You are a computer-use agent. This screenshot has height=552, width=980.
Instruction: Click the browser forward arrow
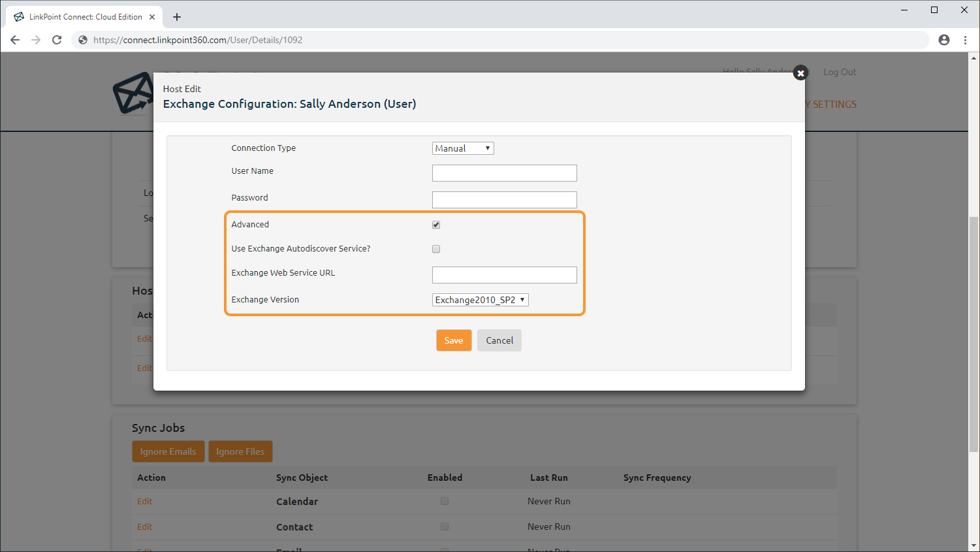click(x=36, y=40)
